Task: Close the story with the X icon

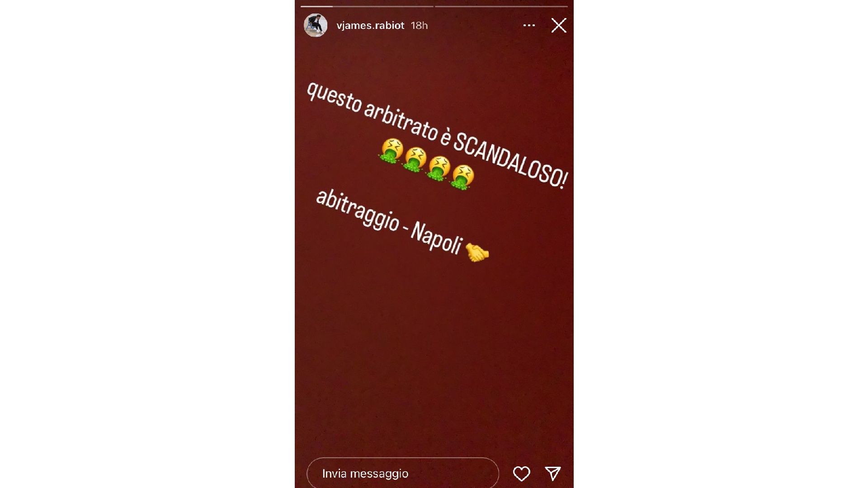Action: 559,25
